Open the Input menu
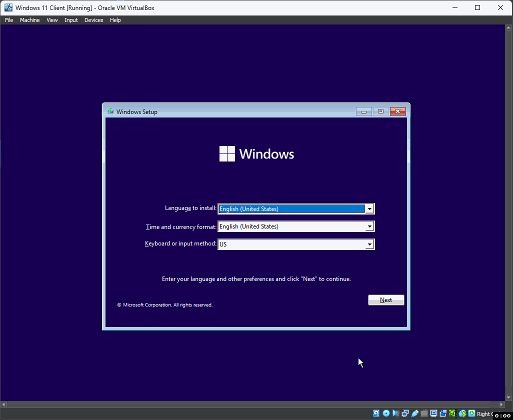 pyautogui.click(x=70, y=20)
